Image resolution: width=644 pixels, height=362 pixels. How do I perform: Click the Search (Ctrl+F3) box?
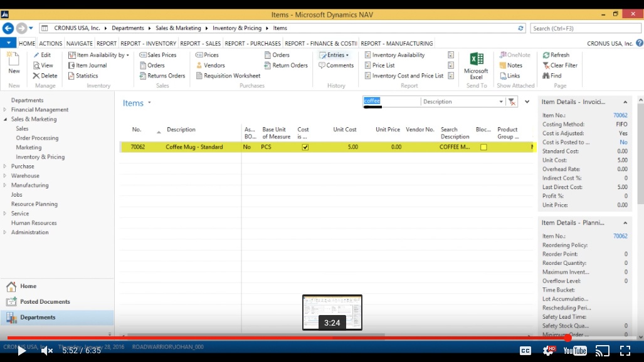coord(585,28)
